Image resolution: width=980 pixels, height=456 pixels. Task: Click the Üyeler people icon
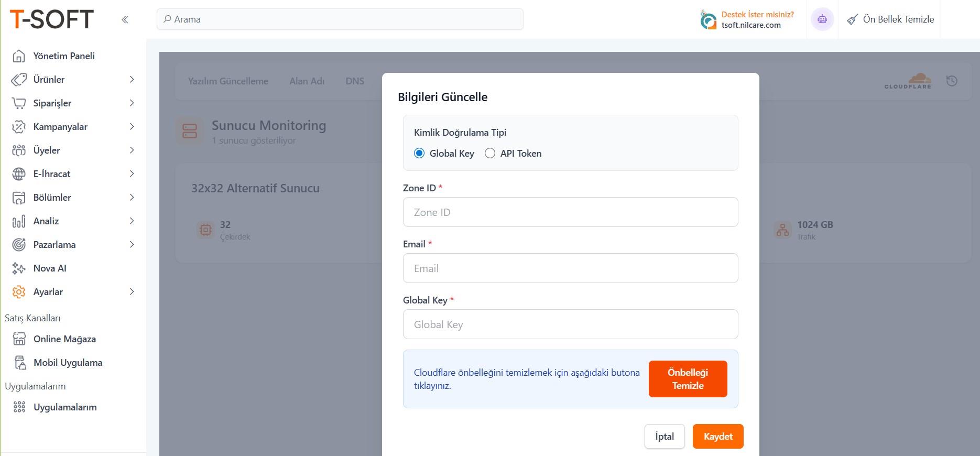click(x=19, y=150)
